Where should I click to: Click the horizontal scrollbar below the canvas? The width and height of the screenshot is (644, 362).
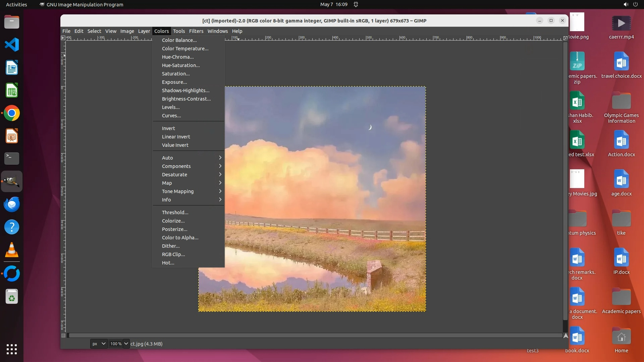click(x=315, y=336)
